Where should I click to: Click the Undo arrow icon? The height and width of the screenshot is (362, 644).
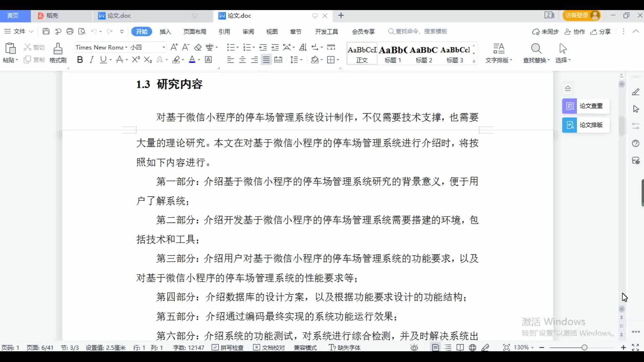(94, 32)
